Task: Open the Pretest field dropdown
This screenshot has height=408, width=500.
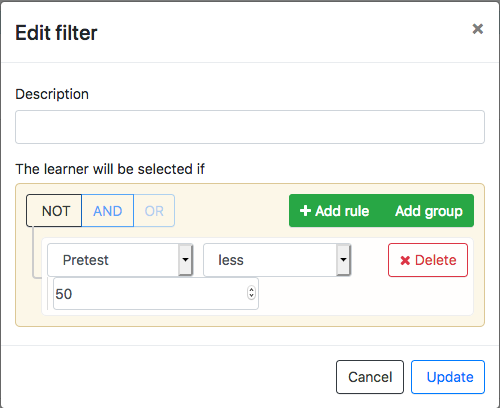Action: [120, 260]
